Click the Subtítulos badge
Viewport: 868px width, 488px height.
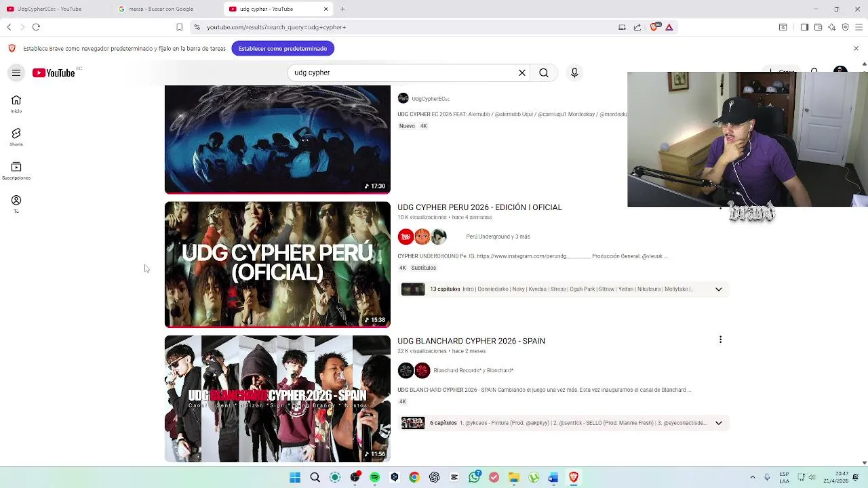423,268
